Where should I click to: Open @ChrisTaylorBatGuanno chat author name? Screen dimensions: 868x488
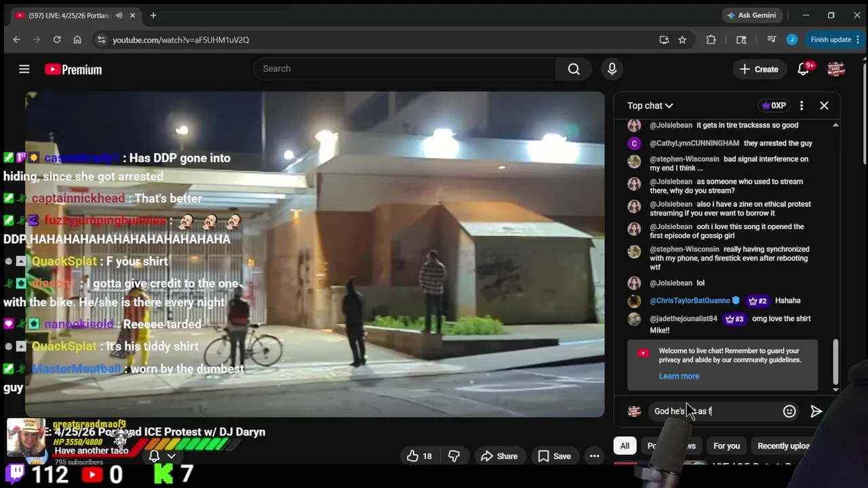[x=690, y=301]
